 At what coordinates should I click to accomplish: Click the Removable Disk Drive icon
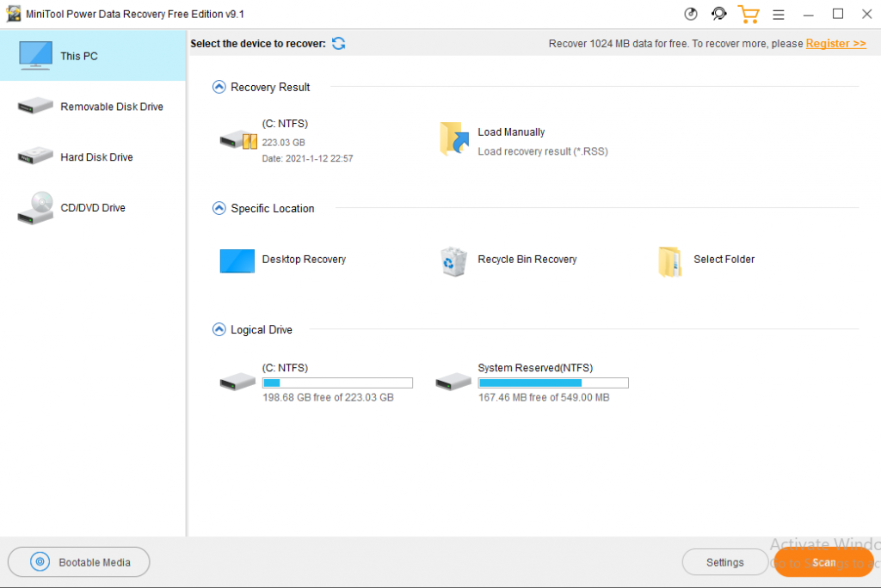coord(35,106)
